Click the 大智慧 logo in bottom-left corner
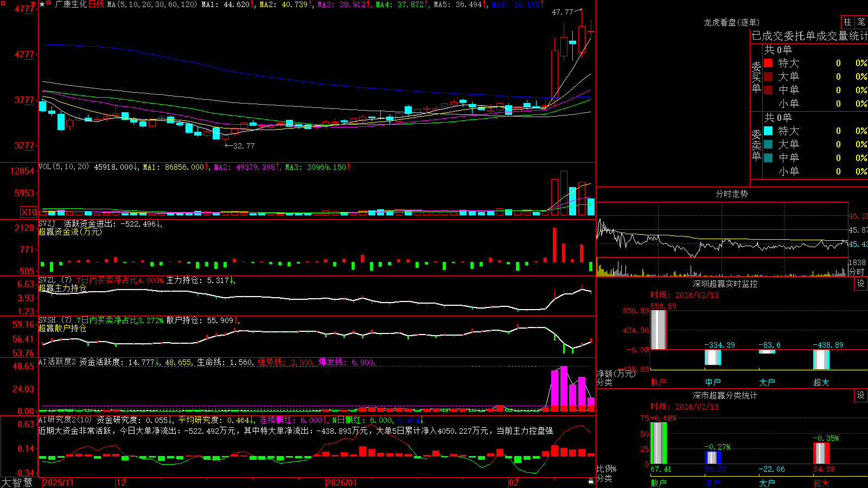The image size is (868, 488). tap(17, 482)
